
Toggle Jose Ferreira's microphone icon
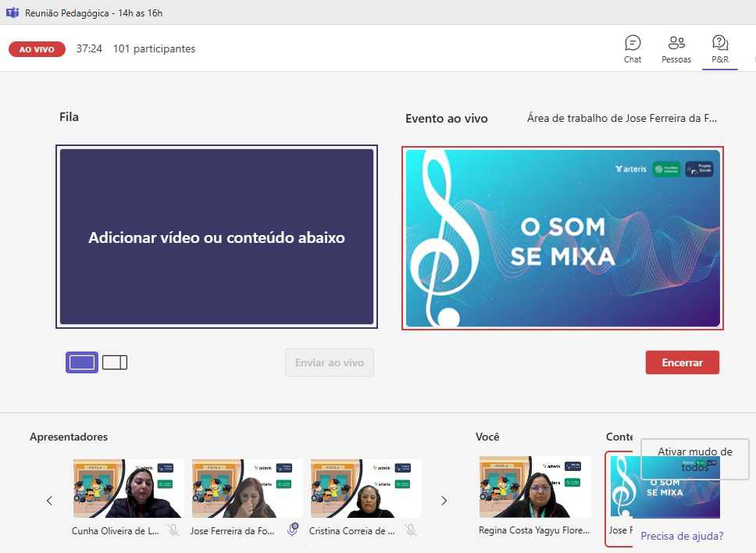[x=293, y=530]
